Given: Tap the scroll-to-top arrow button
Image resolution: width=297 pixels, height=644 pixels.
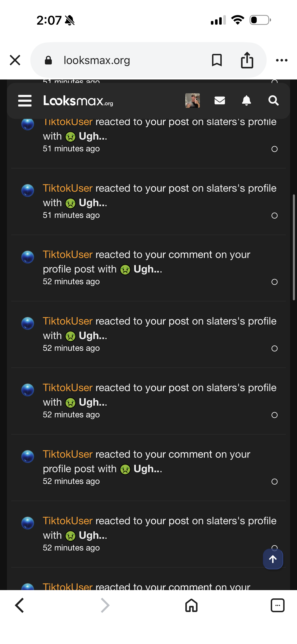Looking at the screenshot, I should point(273,559).
